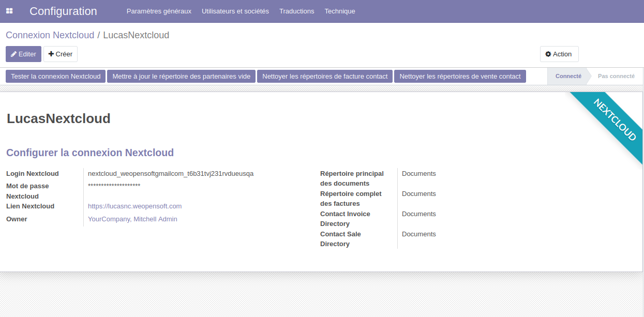Open the apps grid menu icon
Viewport: 644px width, 317px height.
[9, 11]
